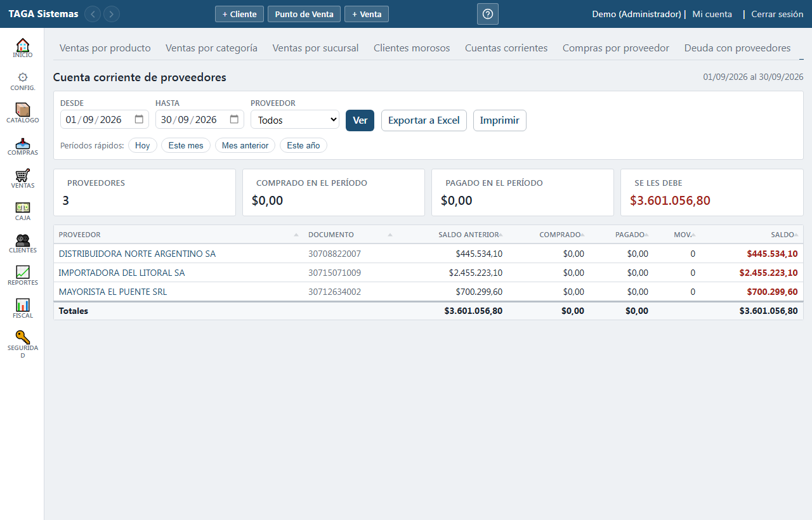The height and width of the screenshot is (520, 812).
Task: Open Mi cuenta link
Action: 712,14
